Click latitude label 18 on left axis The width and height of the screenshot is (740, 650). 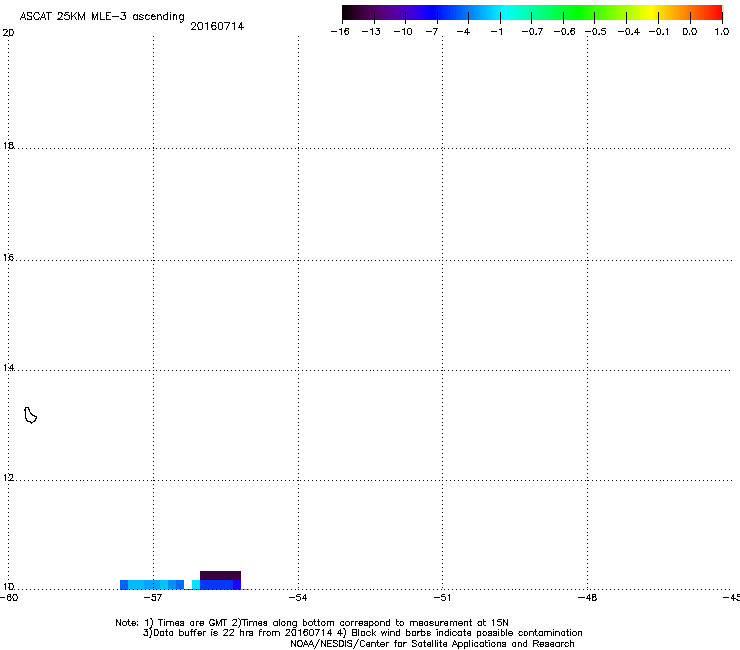pos(8,146)
